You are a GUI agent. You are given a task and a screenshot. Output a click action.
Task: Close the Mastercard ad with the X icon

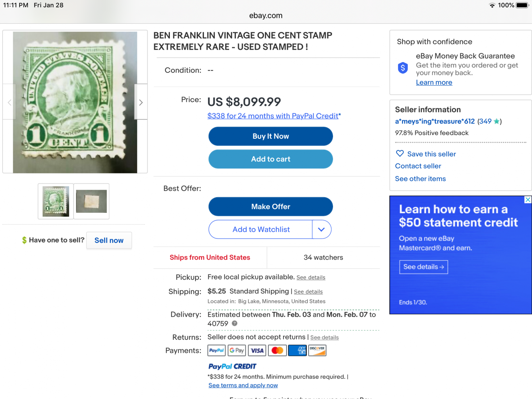pyautogui.click(x=528, y=200)
